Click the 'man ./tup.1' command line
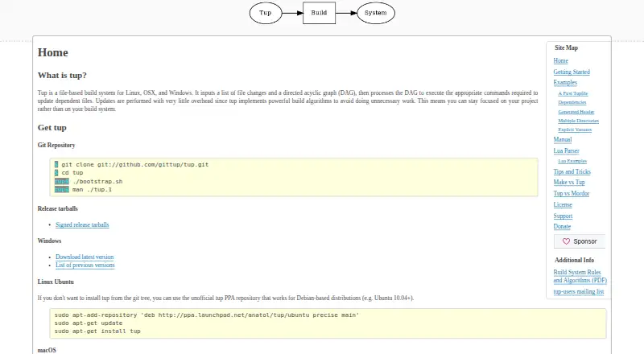This screenshot has width=644, height=354. coord(83,190)
